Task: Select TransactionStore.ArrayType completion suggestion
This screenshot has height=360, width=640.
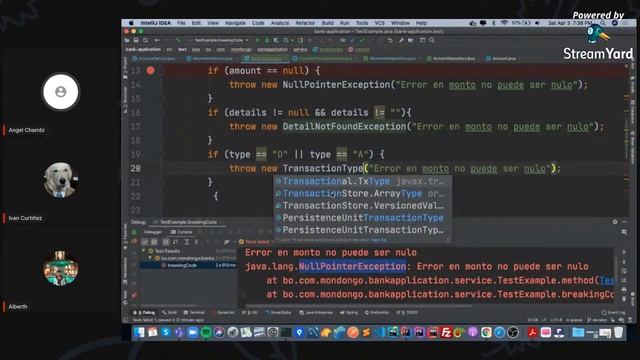Action: pyautogui.click(x=362, y=193)
